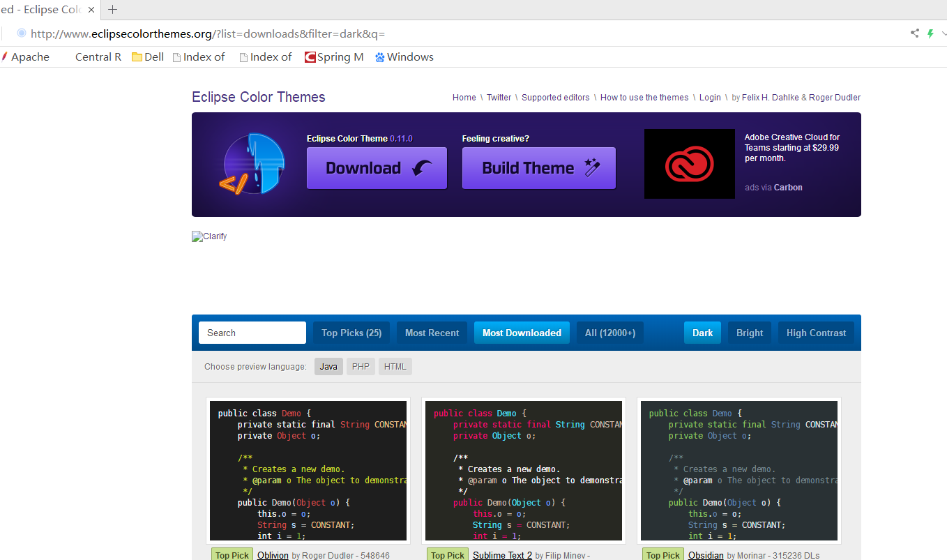Filter themes by Bright
This screenshot has width=947, height=560.
click(750, 333)
